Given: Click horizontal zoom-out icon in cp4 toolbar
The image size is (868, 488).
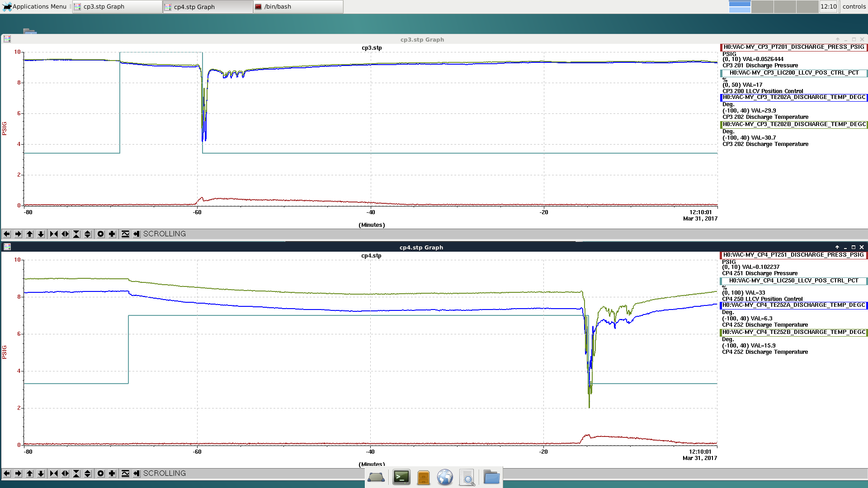Looking at the screenshot, I should tap(65, 474).
